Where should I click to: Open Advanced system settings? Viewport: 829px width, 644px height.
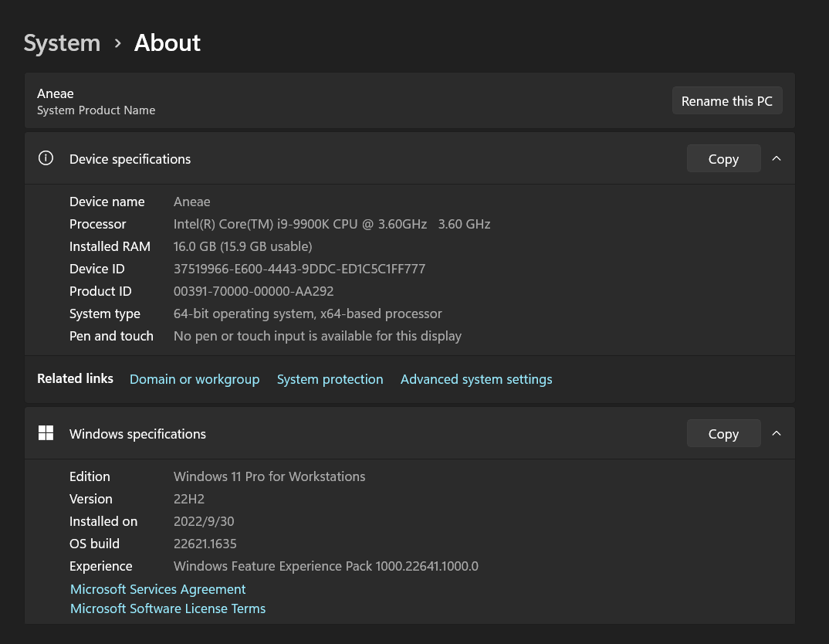point(475,379)
